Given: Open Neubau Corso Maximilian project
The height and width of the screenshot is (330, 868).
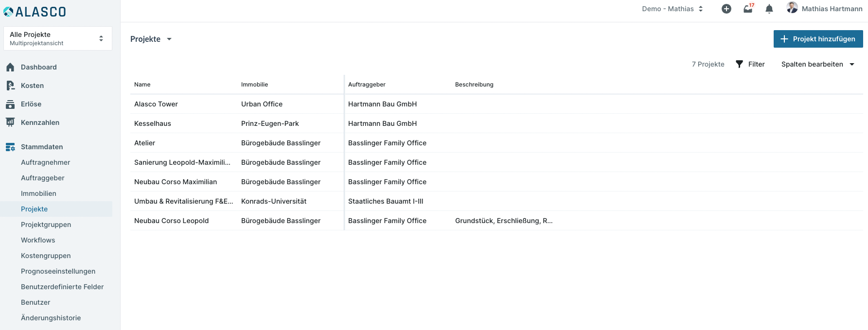Looking at the screenshot, I should coord(176,182).
